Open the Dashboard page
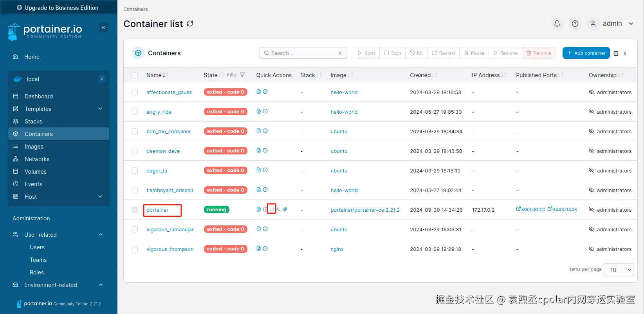 click(39, 96)
